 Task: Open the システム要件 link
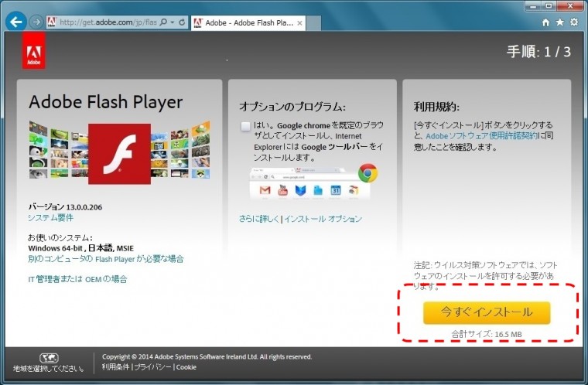pyautogui.click(x=50, y=218)
